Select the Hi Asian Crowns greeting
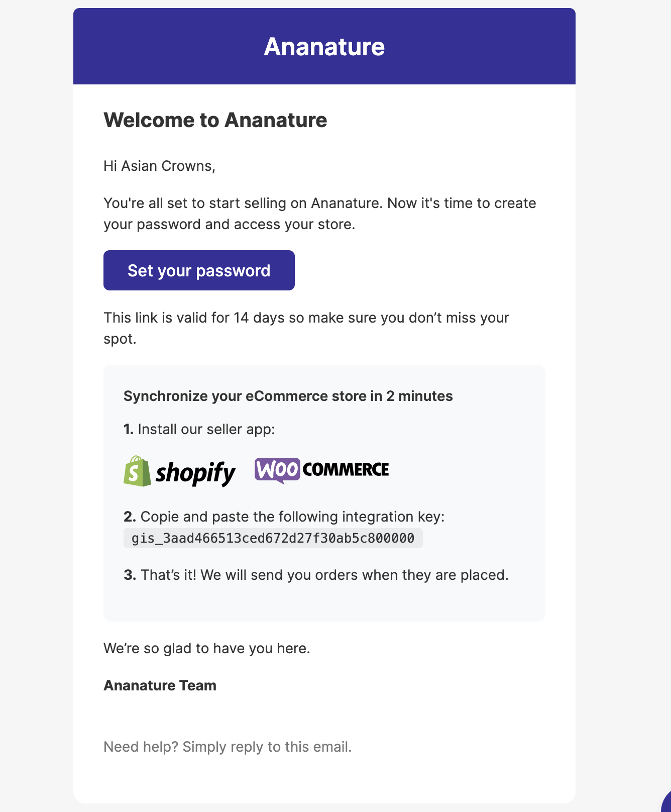Image resolution: width=671 pixels, height=812 pixels. pos(159,166)
